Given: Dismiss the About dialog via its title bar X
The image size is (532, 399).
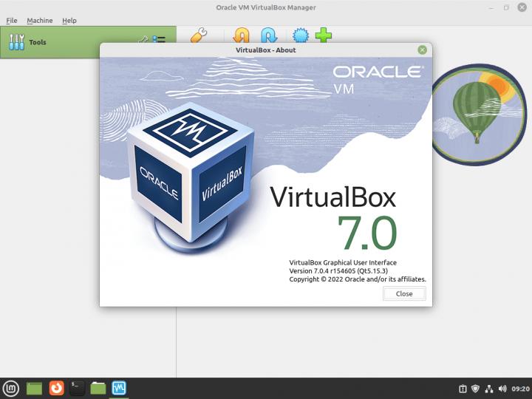Looking at the screenshot, I should [x=422, y=50].
